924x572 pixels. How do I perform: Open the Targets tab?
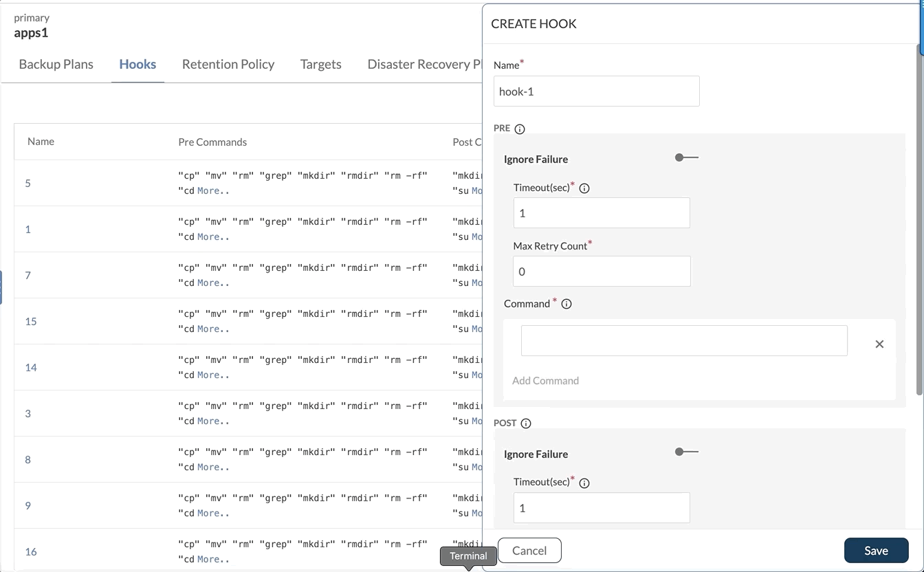point(321,64)
